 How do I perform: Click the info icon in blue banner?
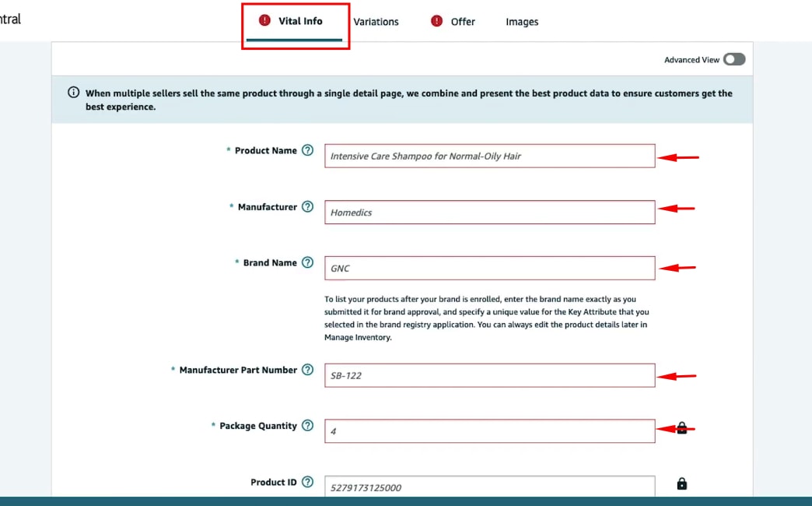(x=74, y=93)
